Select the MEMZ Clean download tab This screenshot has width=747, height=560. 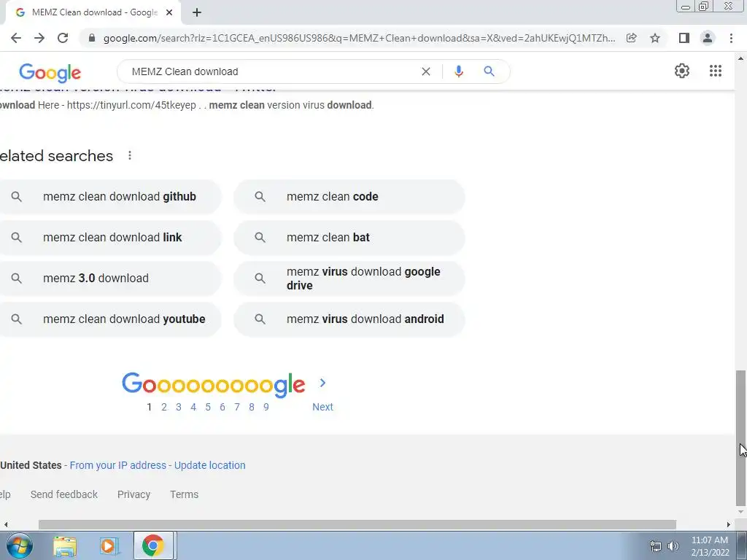point(93,12)
